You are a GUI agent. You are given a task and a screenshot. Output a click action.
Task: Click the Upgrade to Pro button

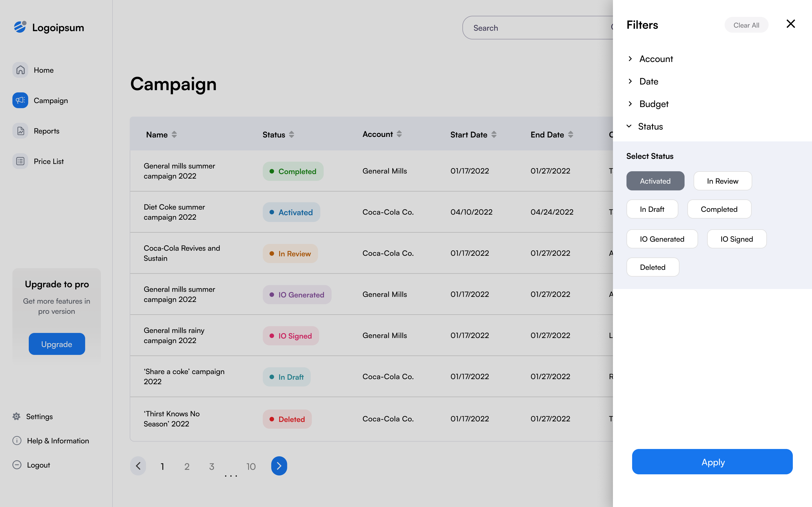point(57,344)
